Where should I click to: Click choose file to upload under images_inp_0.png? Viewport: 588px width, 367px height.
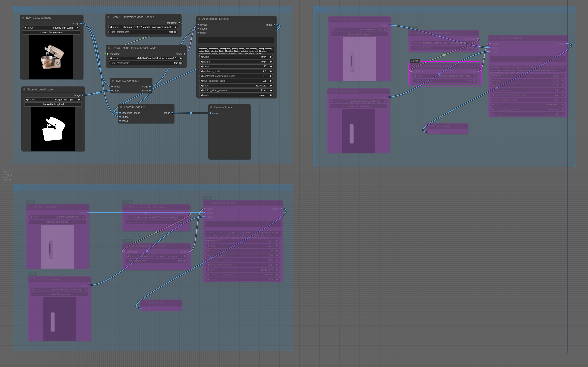[x=51, y=33]
